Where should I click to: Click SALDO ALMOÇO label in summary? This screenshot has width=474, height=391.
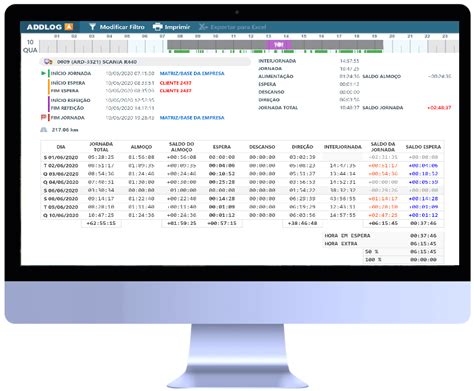click(382, 76)
